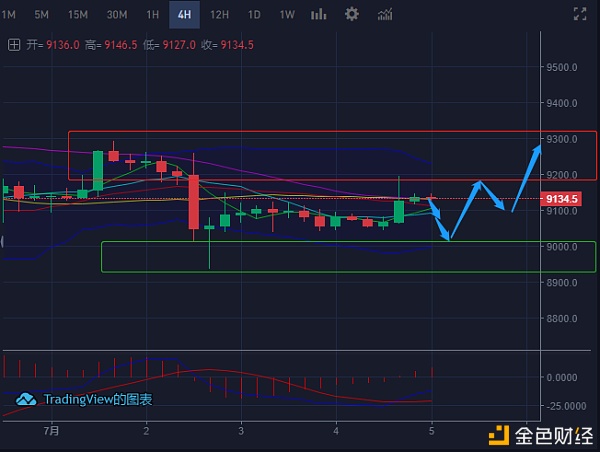The height and width of the screenshot is (452, 600).
Task: Click the open price value 9136.0
Action: coord(63,45)
